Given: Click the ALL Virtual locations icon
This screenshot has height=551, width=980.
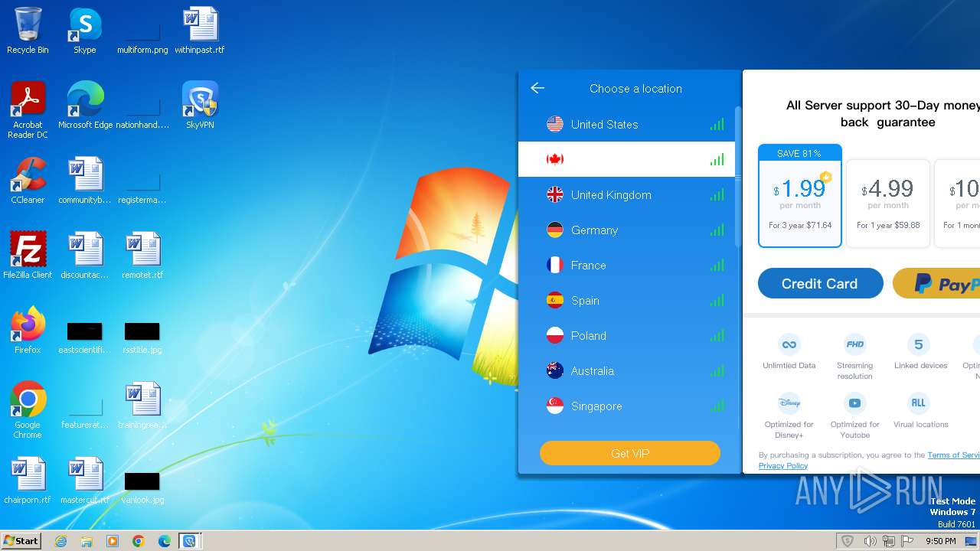Looking at the screenshot, I should click(919, 403).
